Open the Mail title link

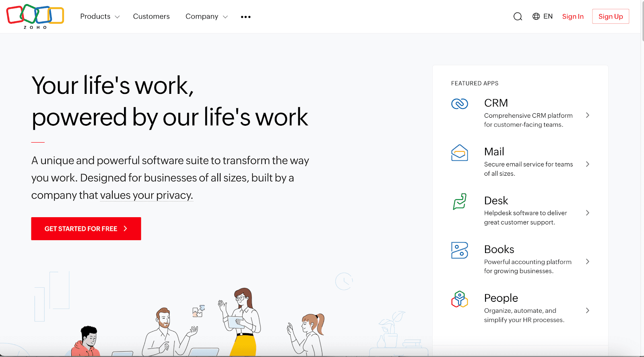(x=494, y=152)
